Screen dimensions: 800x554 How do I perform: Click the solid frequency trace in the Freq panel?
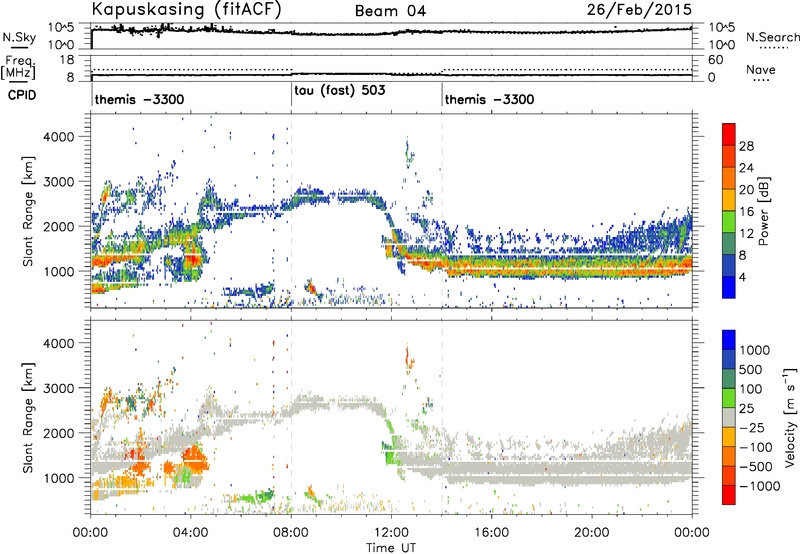tap(391, 75)
